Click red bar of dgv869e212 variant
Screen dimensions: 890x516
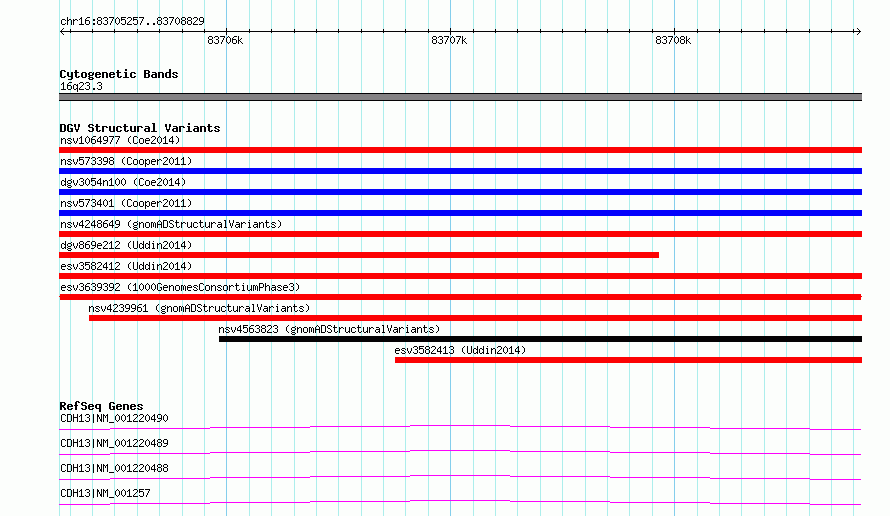(359, 255)
